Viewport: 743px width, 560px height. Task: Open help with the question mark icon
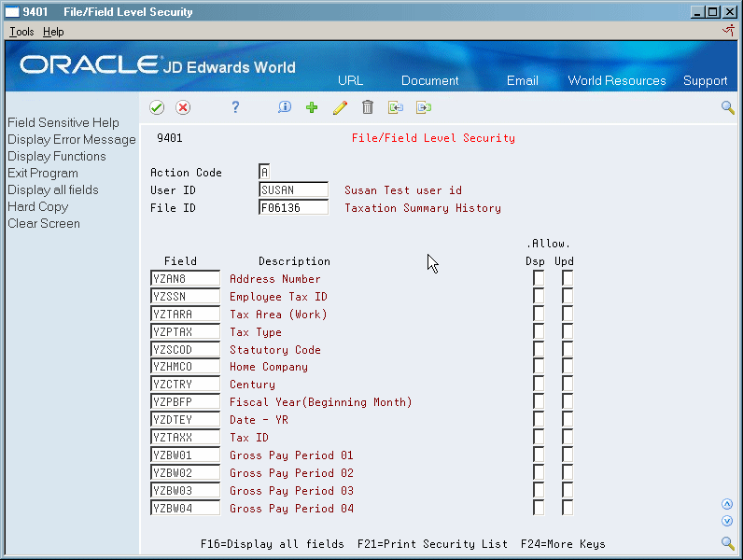tap(235, 107)
